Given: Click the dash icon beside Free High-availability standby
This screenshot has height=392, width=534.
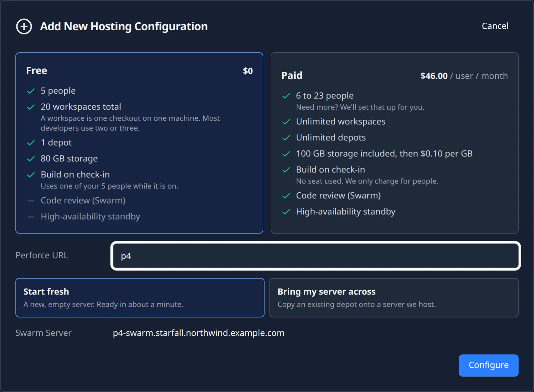Looking at the screenshot, I should tap(31, 217).
